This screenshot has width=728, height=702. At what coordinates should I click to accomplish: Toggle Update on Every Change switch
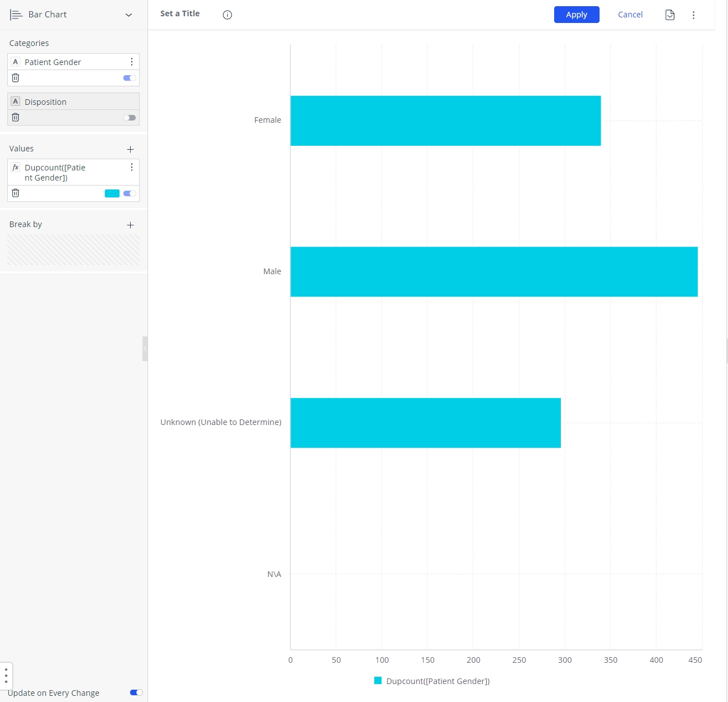click(136, 692)
